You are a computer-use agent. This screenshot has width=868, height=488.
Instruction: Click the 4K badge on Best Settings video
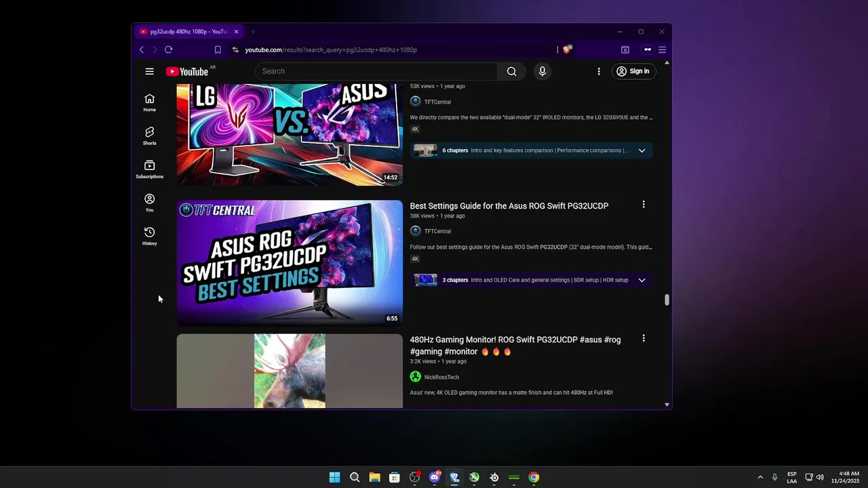415,259
